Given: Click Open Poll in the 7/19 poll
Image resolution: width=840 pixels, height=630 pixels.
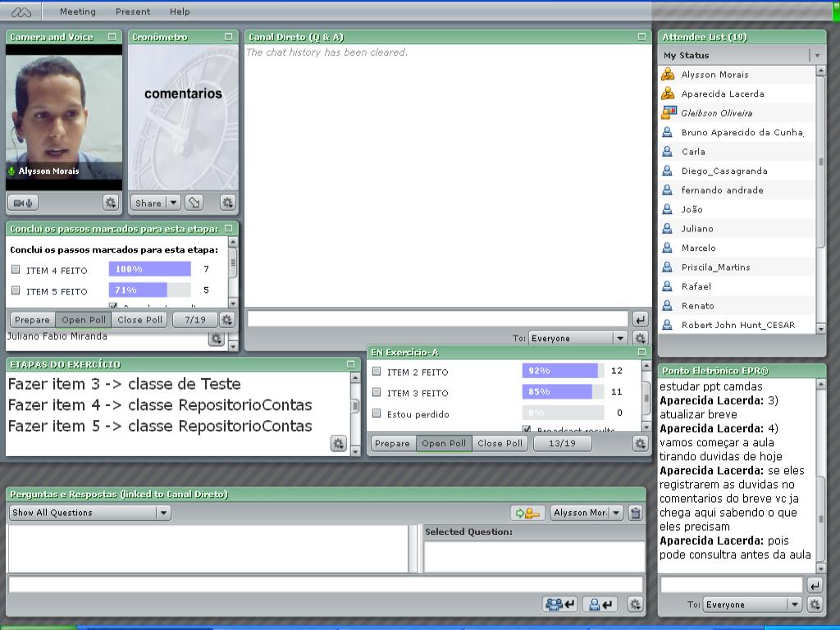Looking at the screenshot, I should click(x=84, y=320).
